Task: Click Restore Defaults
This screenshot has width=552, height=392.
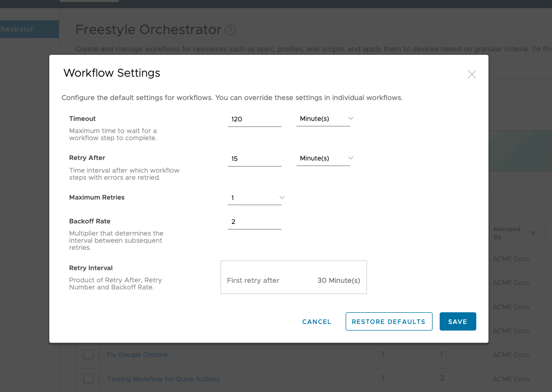Action: pos(388,321)
